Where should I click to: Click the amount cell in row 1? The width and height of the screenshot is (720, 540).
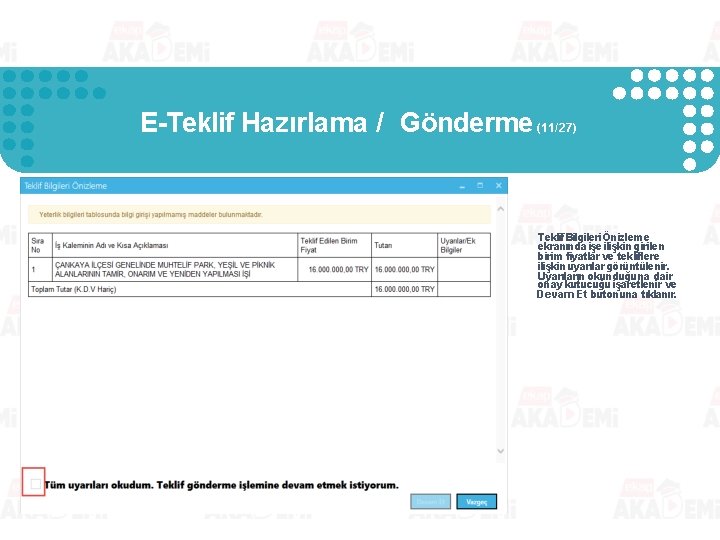[x=404, y=270]
